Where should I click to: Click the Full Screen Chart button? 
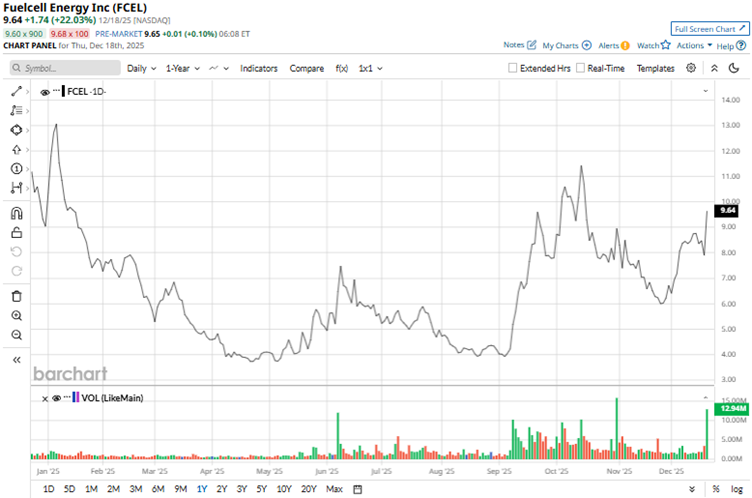point(709,29)
